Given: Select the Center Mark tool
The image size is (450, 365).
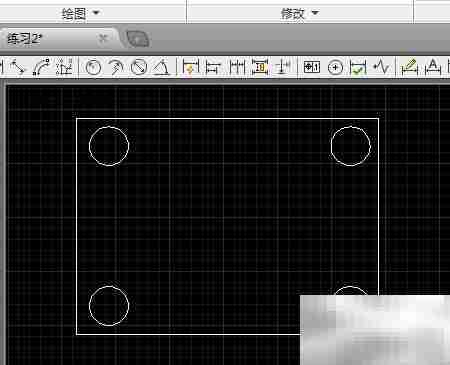Looking at the screenshot, I should click(335, 68).
